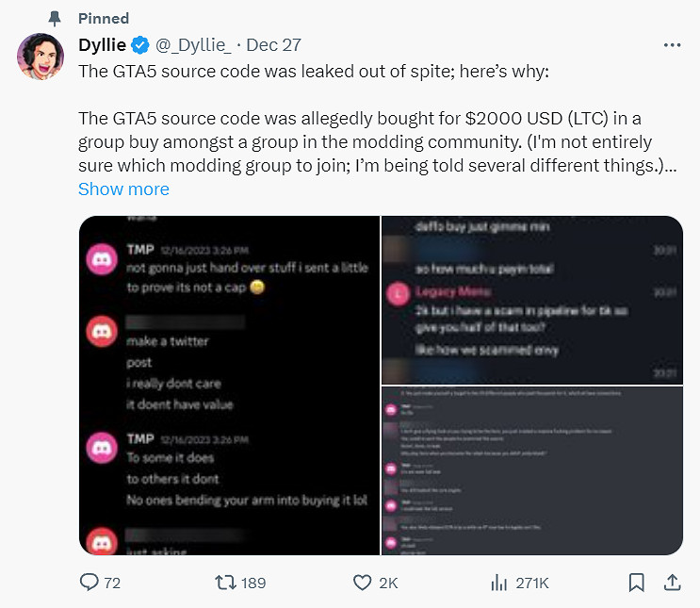Share the post via upload icon

click(x=671, y=583)
